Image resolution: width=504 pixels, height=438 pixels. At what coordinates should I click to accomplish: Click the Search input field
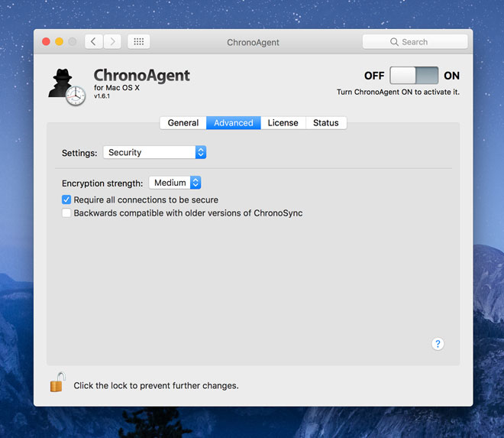tap(415, 42)
